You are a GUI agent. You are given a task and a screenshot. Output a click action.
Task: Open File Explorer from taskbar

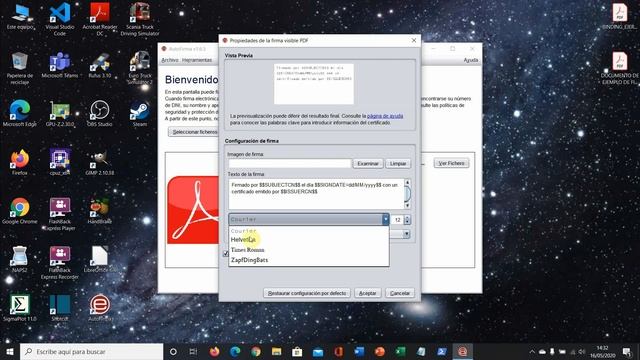click(276, 351)
